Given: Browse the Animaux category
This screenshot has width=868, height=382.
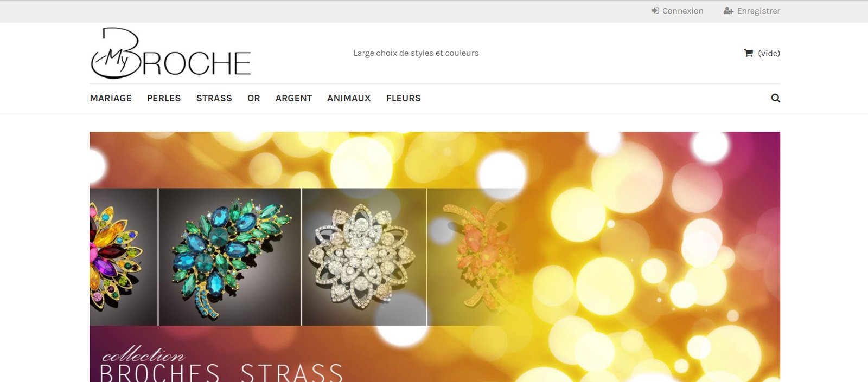Looking at the screenshot, I should click(349, 98).
